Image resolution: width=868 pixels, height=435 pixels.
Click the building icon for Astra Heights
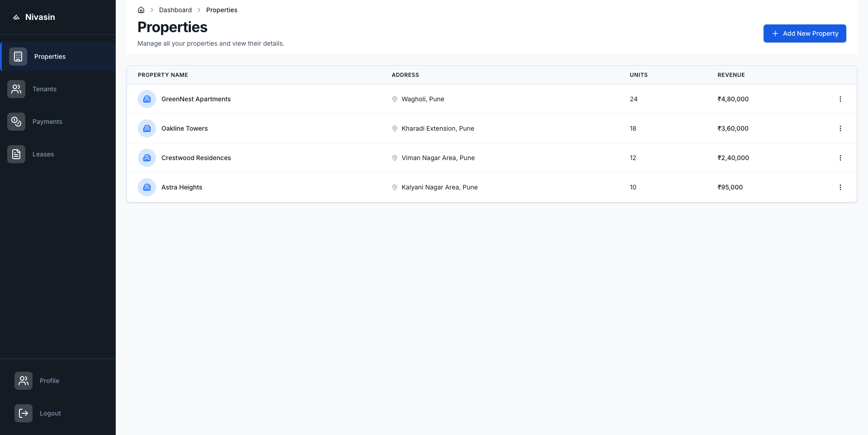(146, 187)
